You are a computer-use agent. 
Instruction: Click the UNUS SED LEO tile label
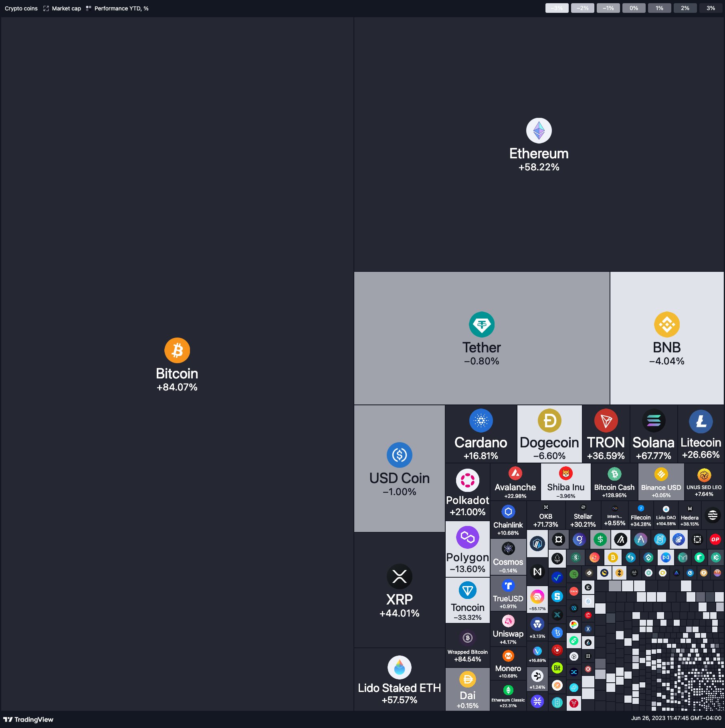[704, 487]
